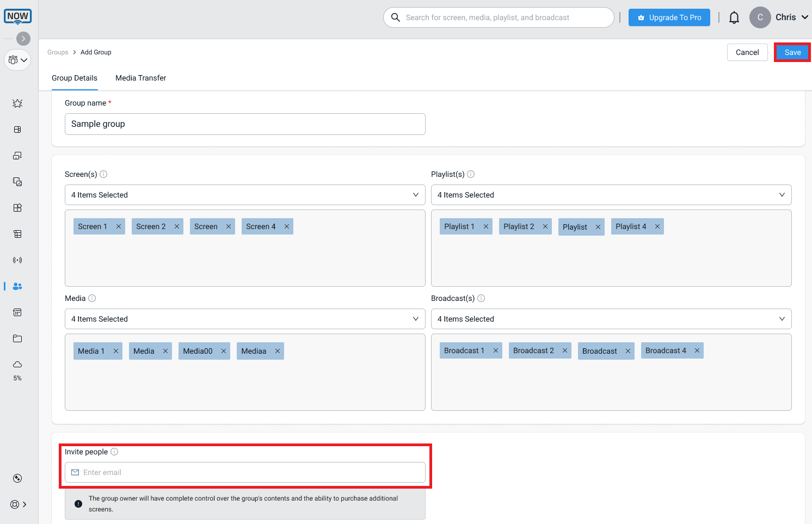Open the notifications bell

click(734, 17)
